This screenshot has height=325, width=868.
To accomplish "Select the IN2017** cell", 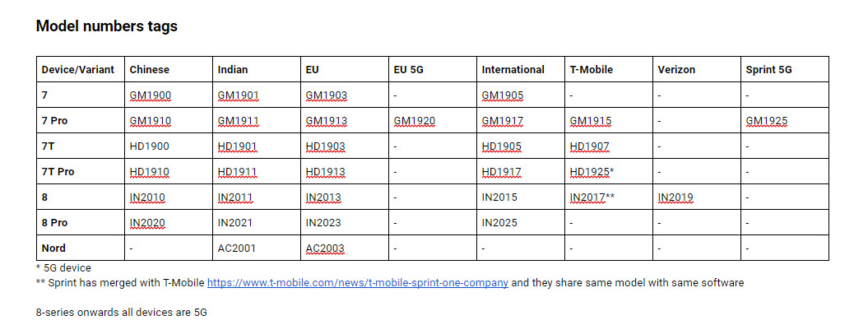I will pos(608,197).
